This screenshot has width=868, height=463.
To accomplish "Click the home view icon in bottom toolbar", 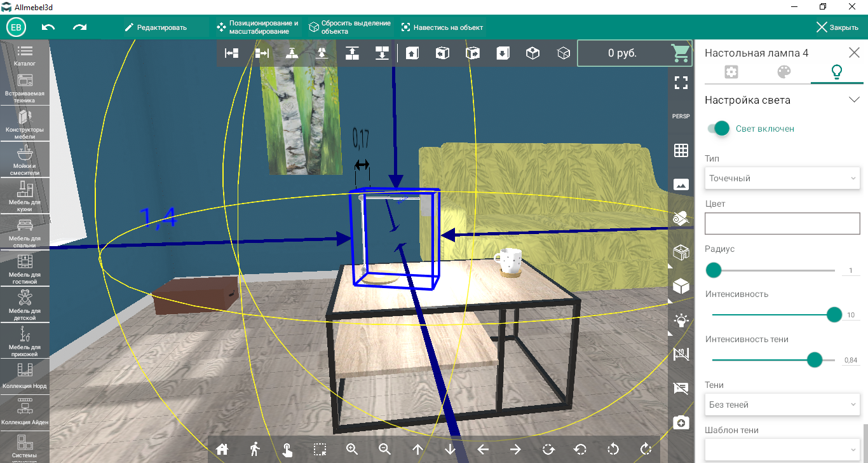I will pyautogui.click(x=222, y=449).
